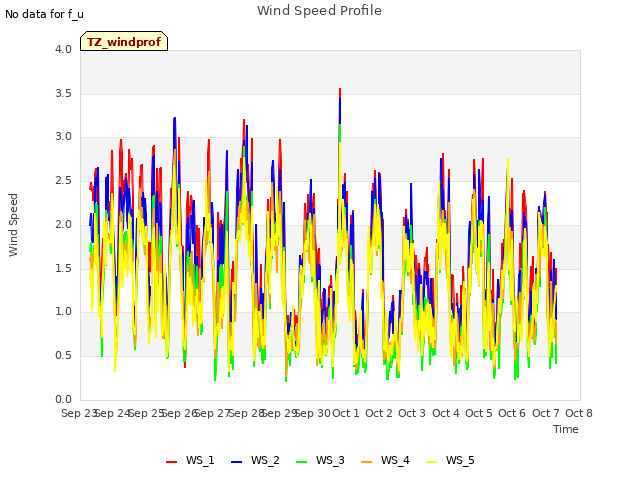Screen dimensions: 640x480
Task: Click the 3.5 y-axis tick label
Action: pyautogui.click(x=63, y=93)
